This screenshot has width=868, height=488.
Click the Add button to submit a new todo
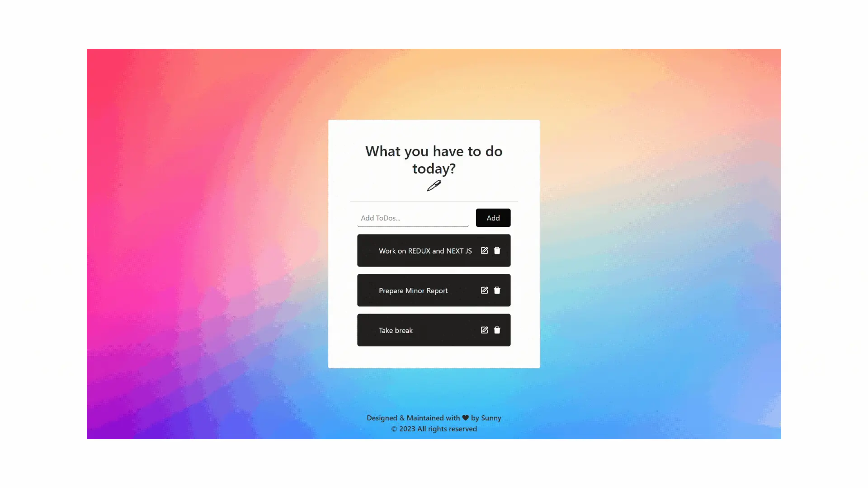(x=493, y=217)
